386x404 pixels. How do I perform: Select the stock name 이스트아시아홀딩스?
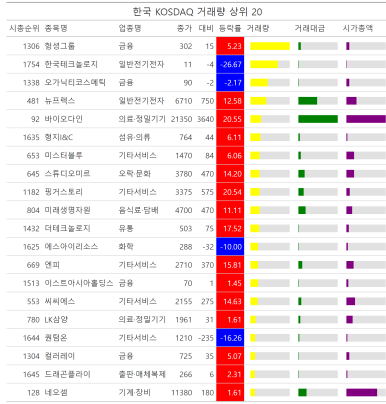[x=79, y=283]
